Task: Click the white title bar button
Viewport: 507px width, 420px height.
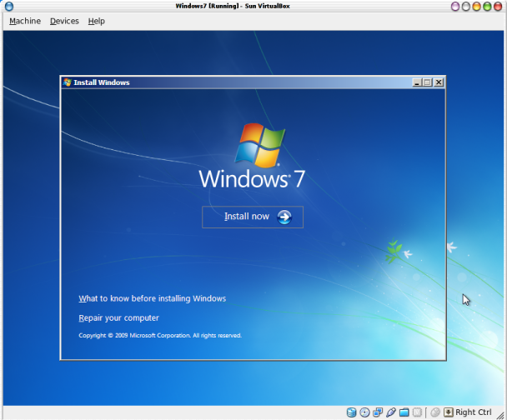Action: 466,6
